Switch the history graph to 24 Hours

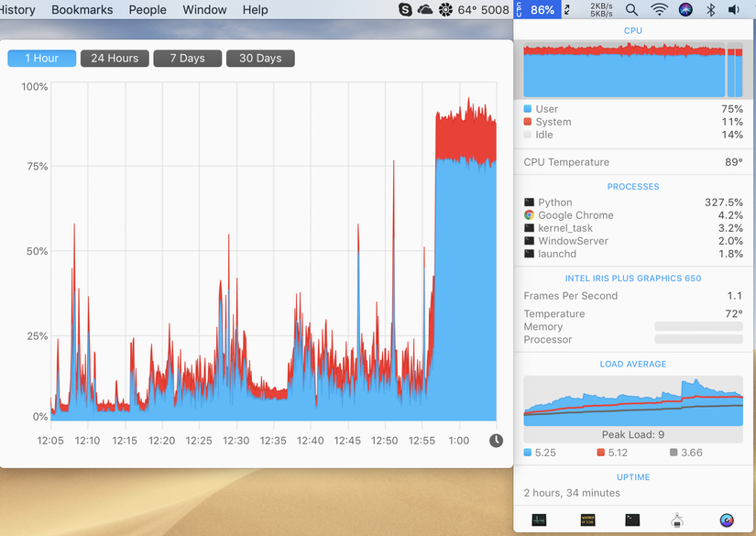click(x=115, y=59)
